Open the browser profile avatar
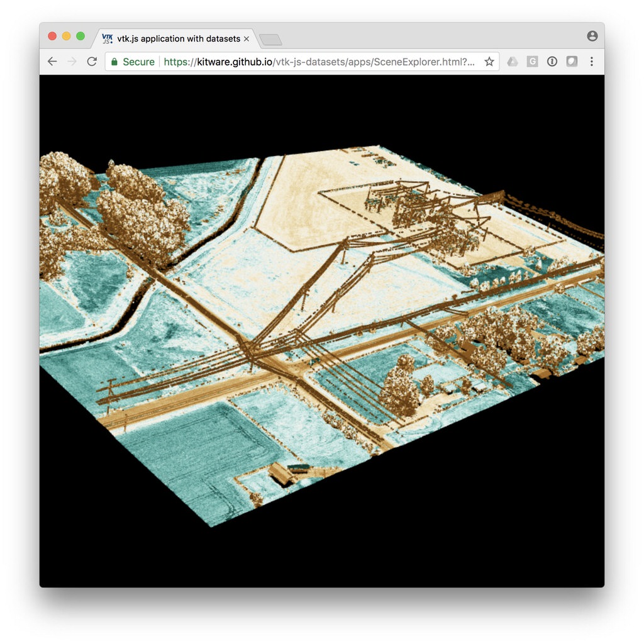Viewport: 644px width, 644px height. click(x=592, y=36)
